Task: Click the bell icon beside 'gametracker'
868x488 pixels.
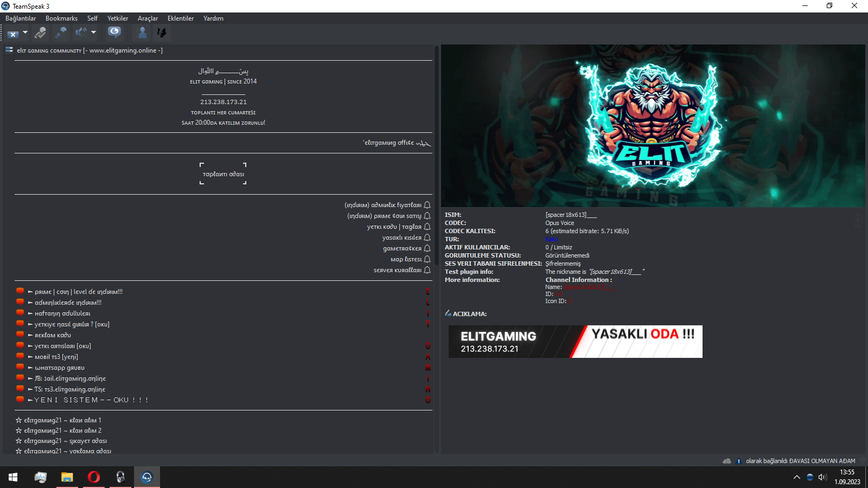Action: (427, 248)
